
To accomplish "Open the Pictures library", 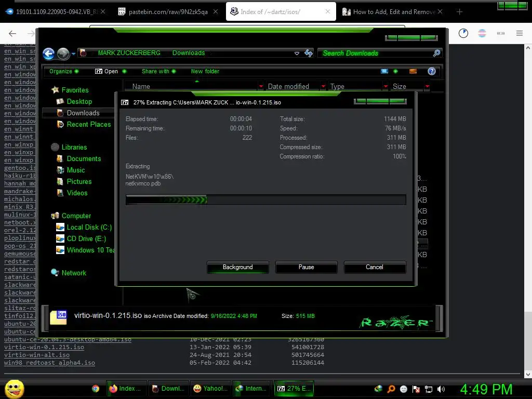I will 79,181.
